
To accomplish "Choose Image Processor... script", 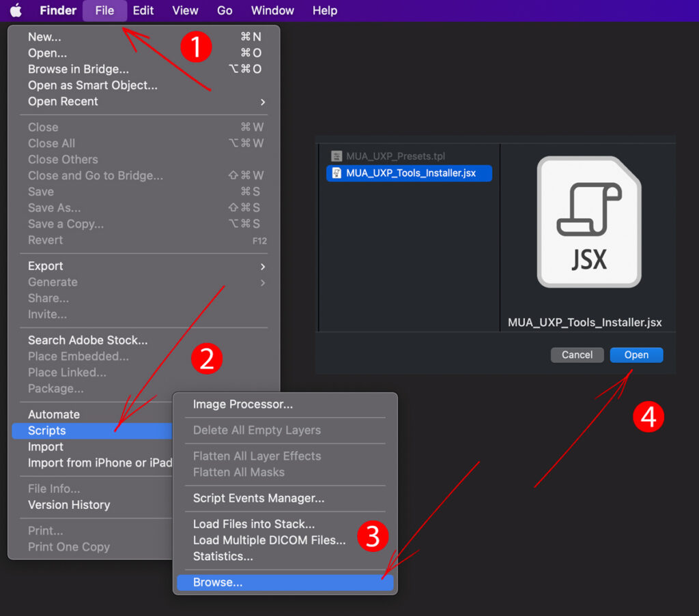I will pyautogui.click(x=285, y=404).
